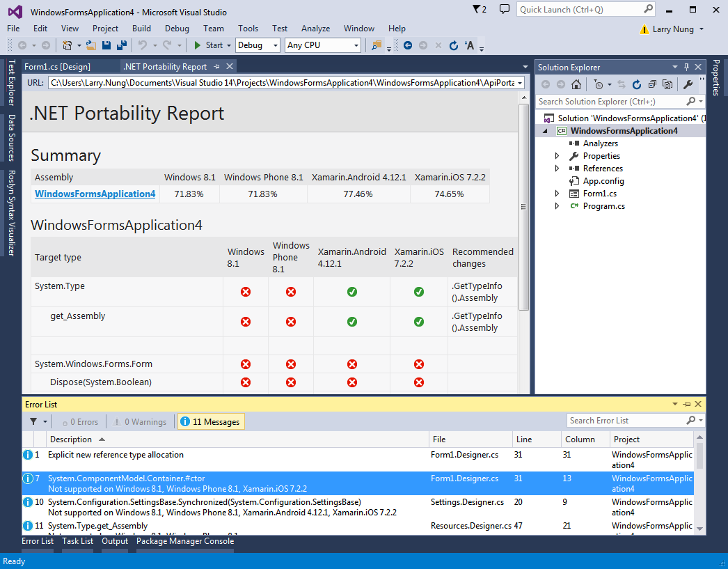Close the .NET Portability Report tab
Screen dimensions: 728x569
[x=230, y=66]
